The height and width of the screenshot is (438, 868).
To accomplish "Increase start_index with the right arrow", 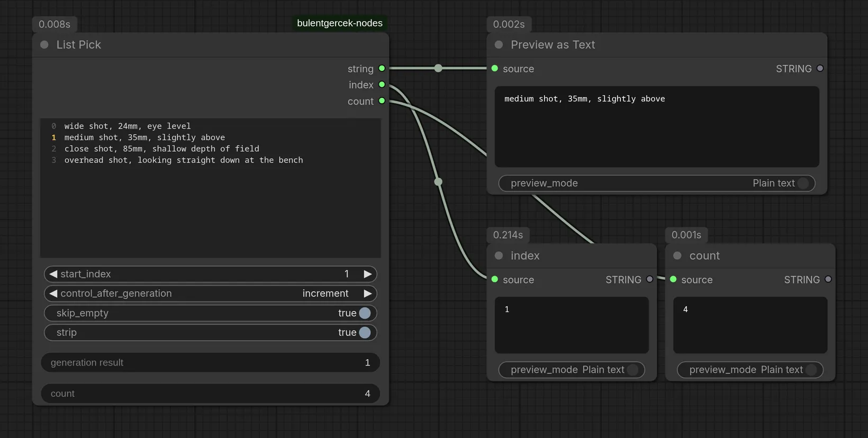I will point(367,274).
